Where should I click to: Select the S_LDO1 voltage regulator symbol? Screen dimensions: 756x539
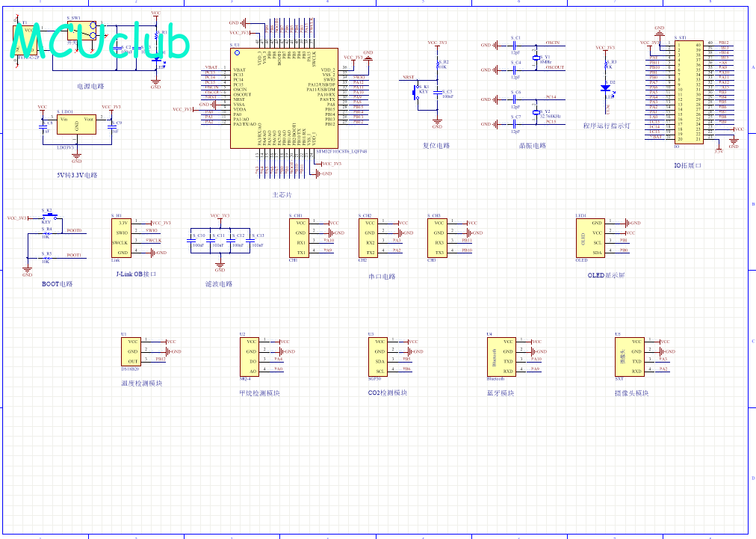coord(77,124)
